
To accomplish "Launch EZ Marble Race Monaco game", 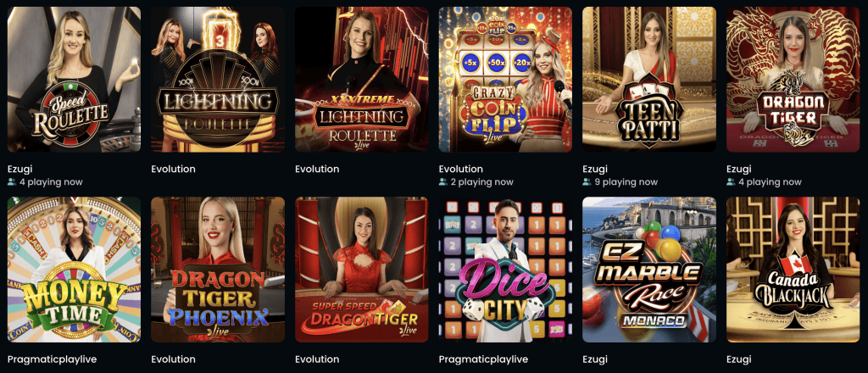I will point(649,270).
